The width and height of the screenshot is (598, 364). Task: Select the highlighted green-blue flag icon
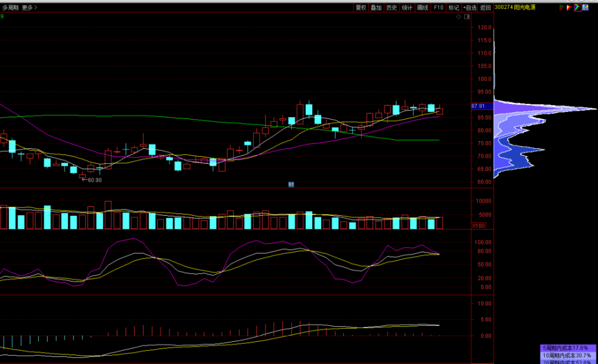pyautogui.click(x=578, y=8)
